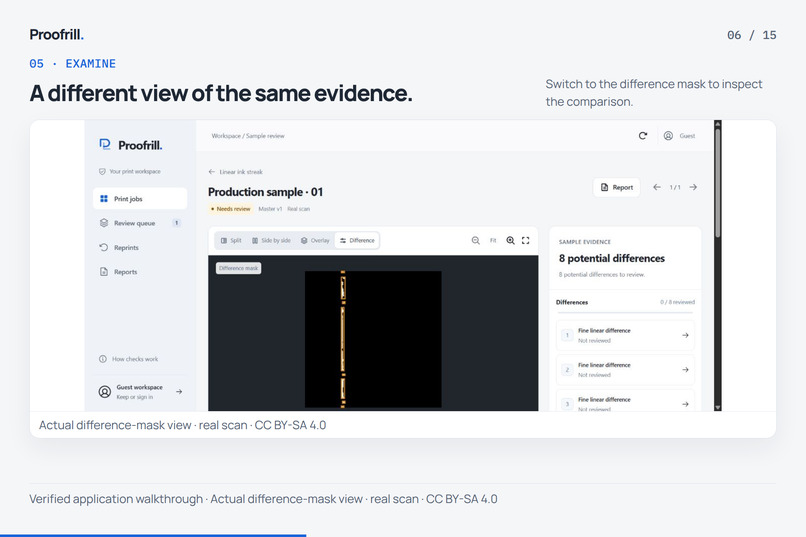
Task: Go back to Linear ink streak
Action: tap(235, 172)
